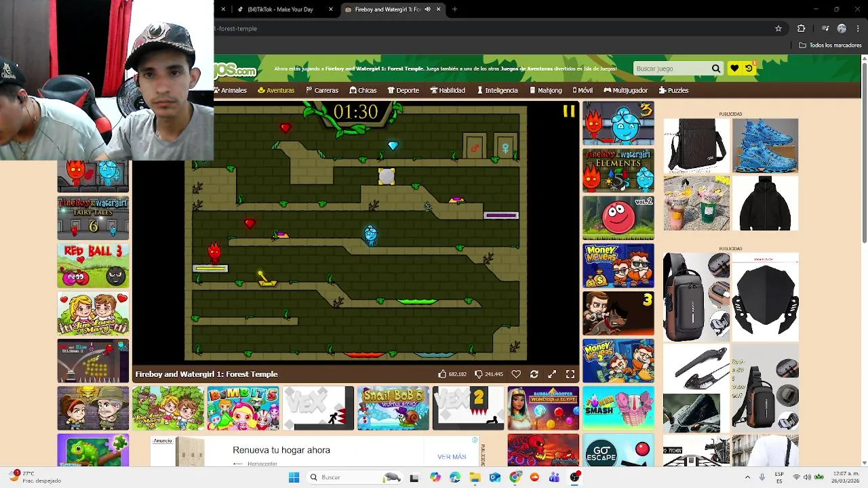Dislike the game with the thumbs-down icon

(x=479, y=374)
